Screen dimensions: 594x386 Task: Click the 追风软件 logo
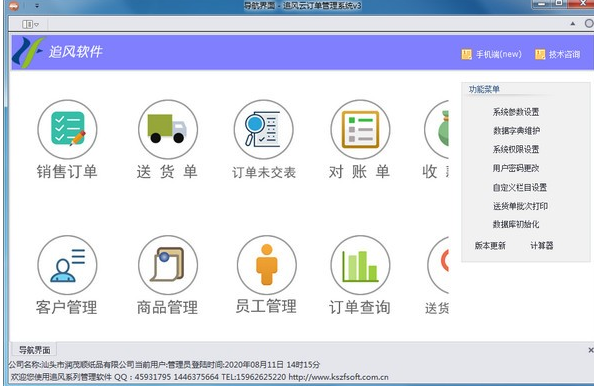[58, 52]
